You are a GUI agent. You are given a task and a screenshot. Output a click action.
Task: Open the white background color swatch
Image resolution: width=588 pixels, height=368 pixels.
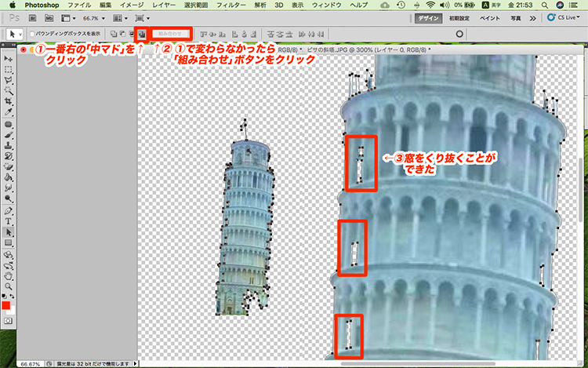click(13, 312)
